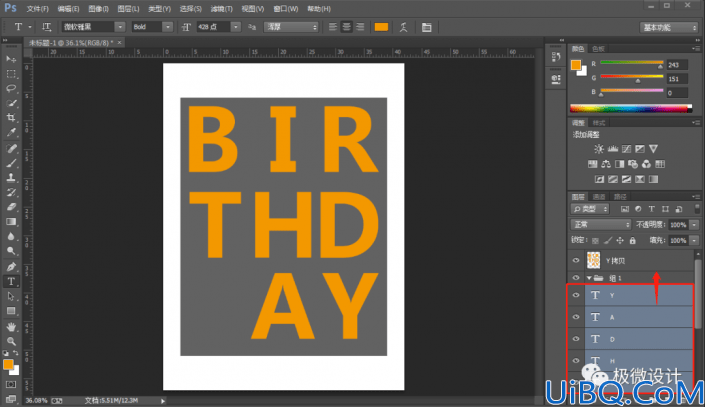Add a Color Balance adjustment

tap(606, 164)
